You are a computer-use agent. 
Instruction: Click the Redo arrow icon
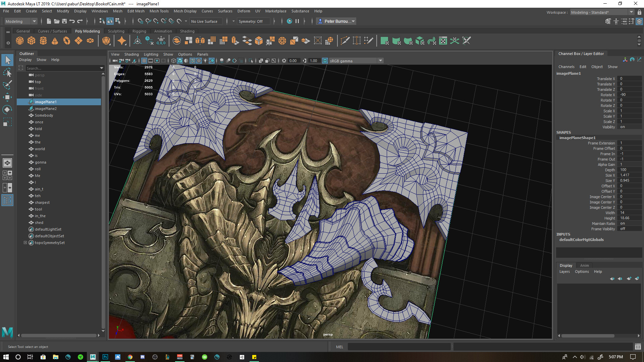80,21
